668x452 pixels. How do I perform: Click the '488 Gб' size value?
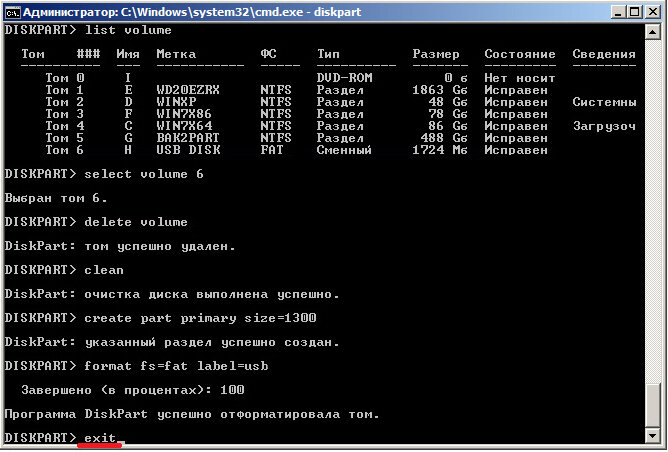pyautogui.click(x=443, y=138)
